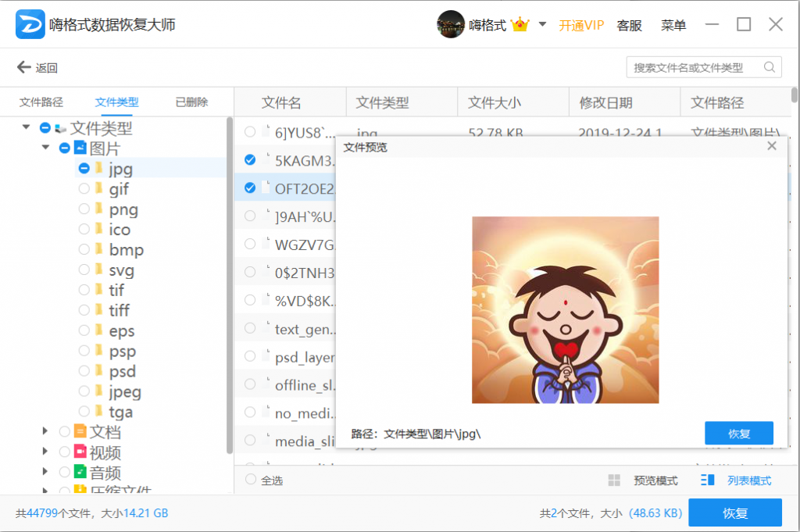Image resolution: width=800 pixels, height=532 pixels.
Task: Open the account dropdown arrow
Action: point(542,24)
